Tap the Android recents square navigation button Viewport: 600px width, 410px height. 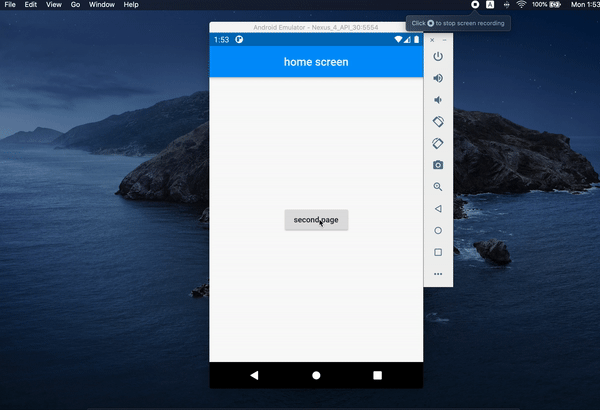click(378, 375)
